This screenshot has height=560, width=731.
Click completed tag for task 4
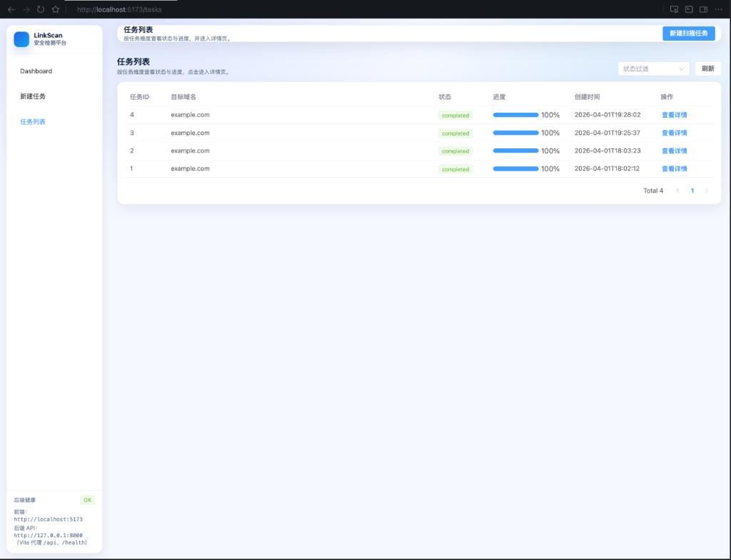click(x=455, y=116)
